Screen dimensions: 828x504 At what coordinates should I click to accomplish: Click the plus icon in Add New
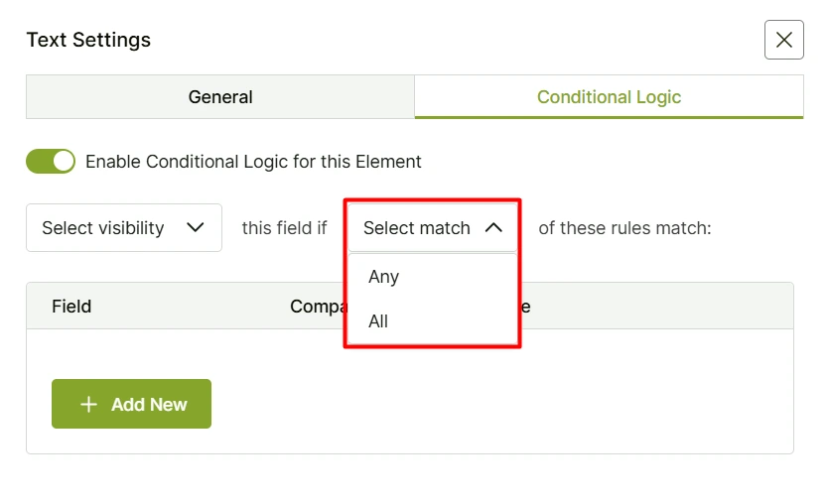tap(89, 405)
